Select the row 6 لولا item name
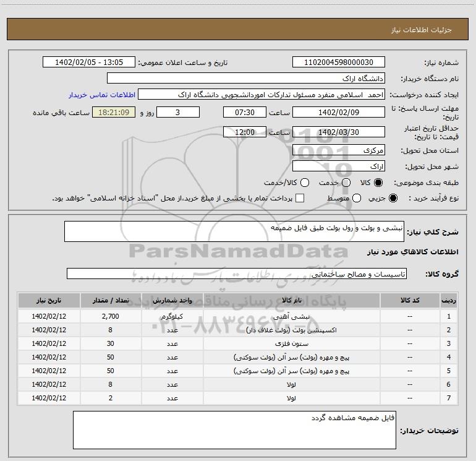The height and width of the screenshot is (461, 476). pos(291,385)
